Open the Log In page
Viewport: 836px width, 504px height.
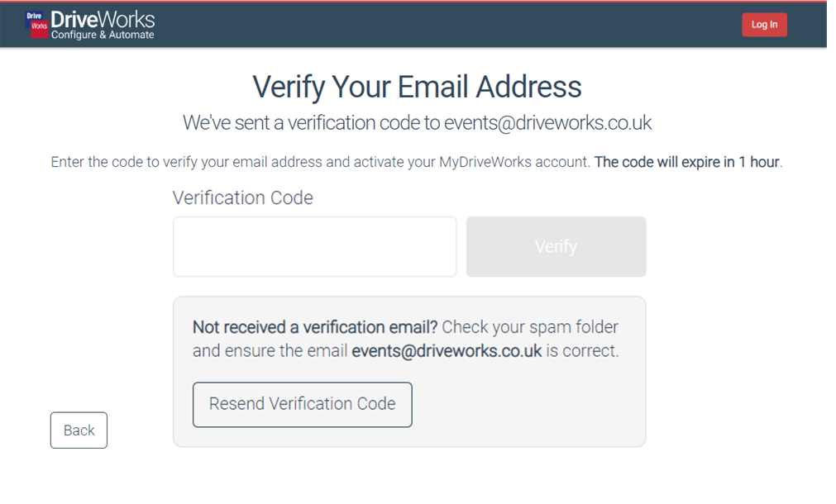click(764, 25)
